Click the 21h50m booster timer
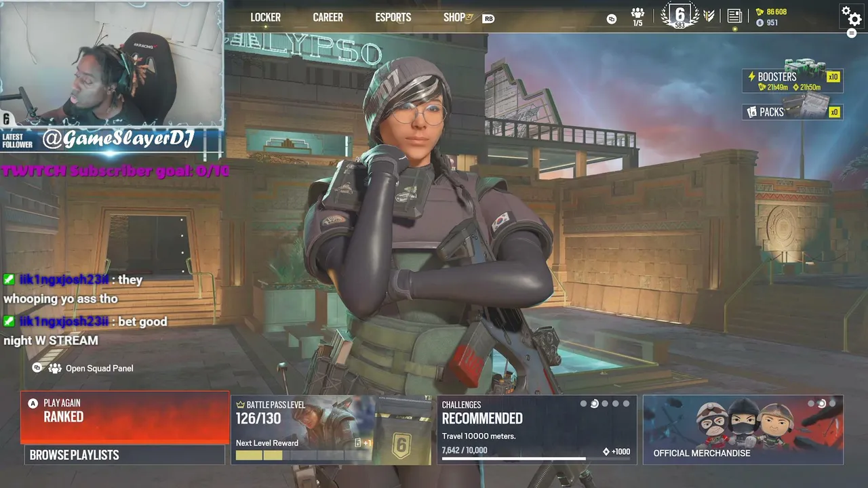This screenshot has width=868, height=488. 806,87
